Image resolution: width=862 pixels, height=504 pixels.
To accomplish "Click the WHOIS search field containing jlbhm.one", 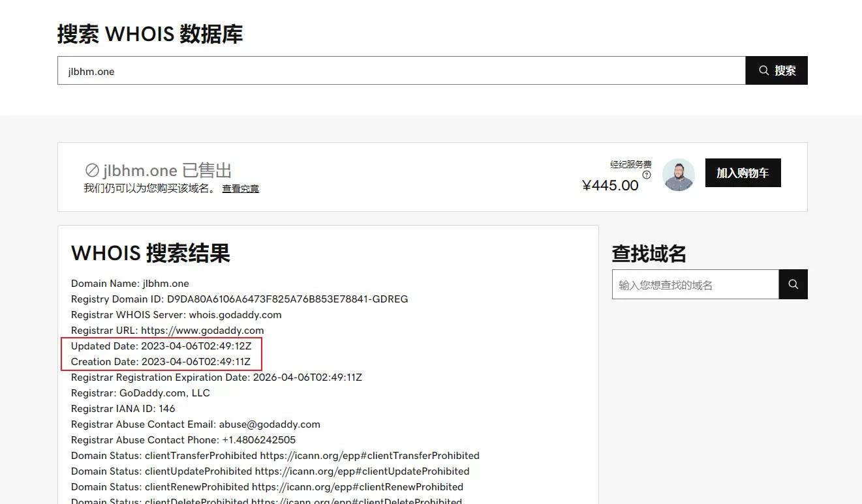I will tap(401, 70).
